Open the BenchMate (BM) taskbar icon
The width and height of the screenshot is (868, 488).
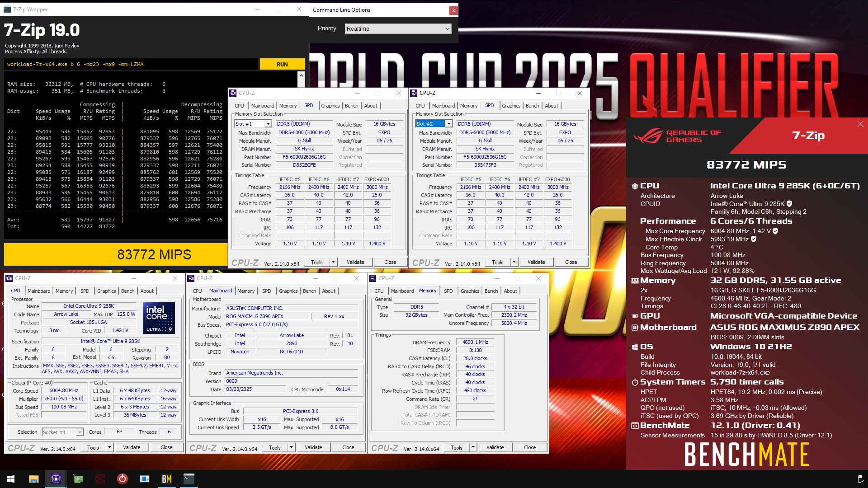[167, 479]
